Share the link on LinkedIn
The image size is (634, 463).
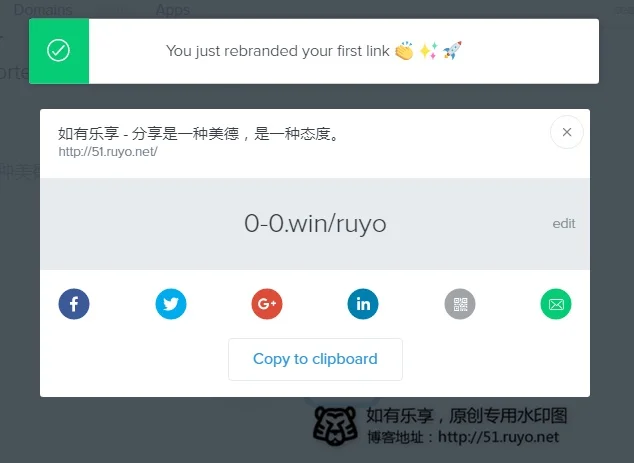(x=363, y=304)
